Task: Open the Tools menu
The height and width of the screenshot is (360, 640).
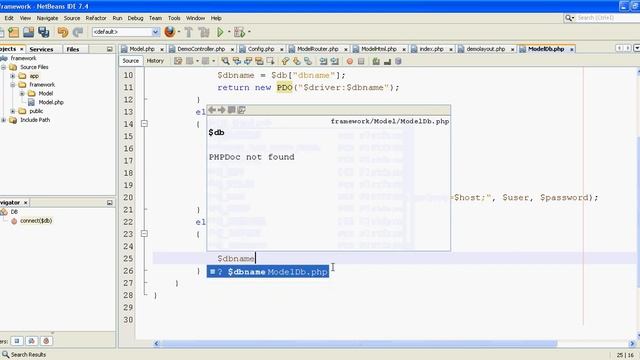Action: pos(174,18)
